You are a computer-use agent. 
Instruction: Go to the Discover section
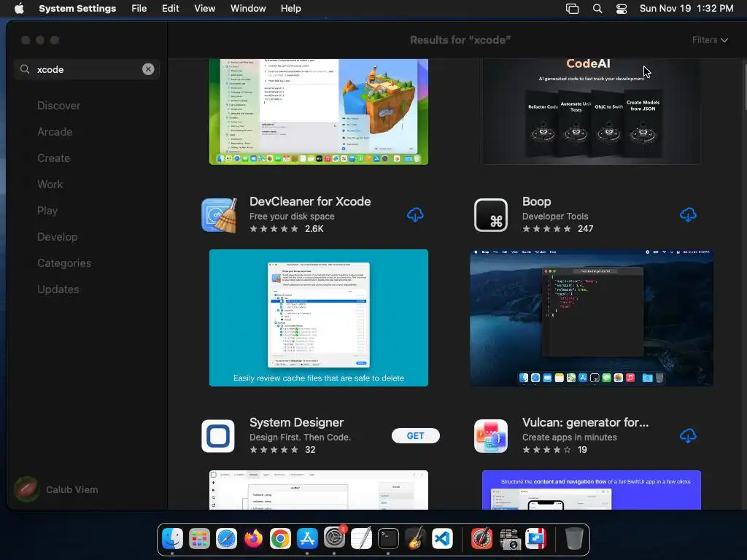click(x=58, y=106)
